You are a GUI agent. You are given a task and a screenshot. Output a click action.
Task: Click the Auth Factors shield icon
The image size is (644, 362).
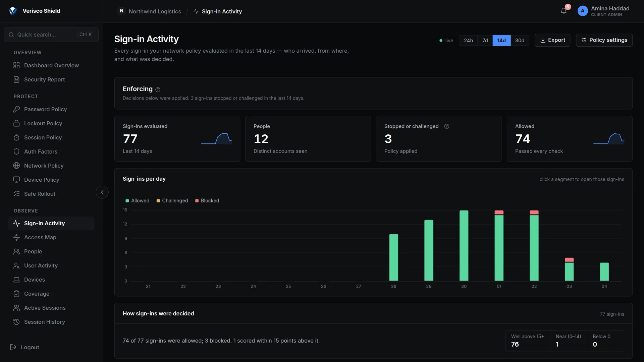(x=16, y=152)
